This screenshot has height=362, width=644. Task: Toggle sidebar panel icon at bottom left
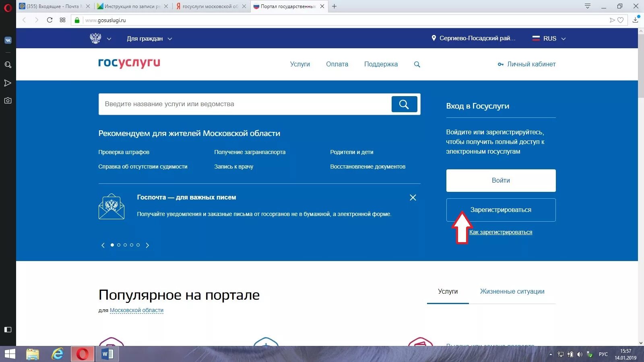pos(8,329)
